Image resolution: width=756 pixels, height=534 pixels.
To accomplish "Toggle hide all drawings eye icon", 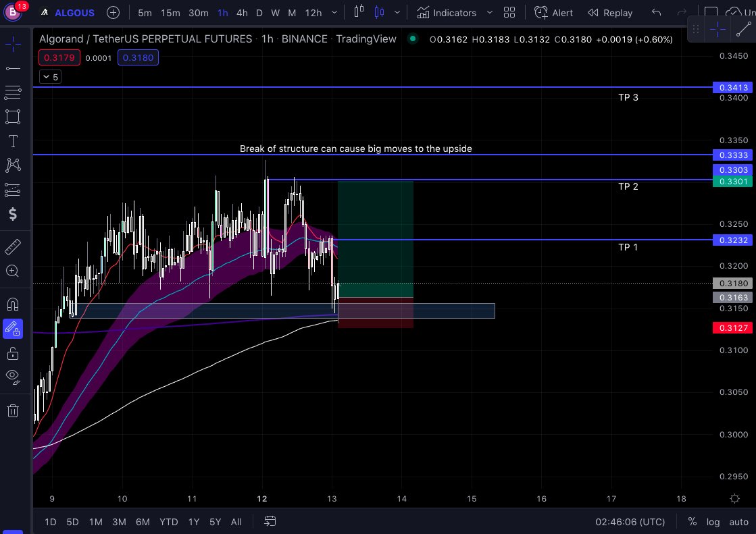I will (x=13, y=377).
